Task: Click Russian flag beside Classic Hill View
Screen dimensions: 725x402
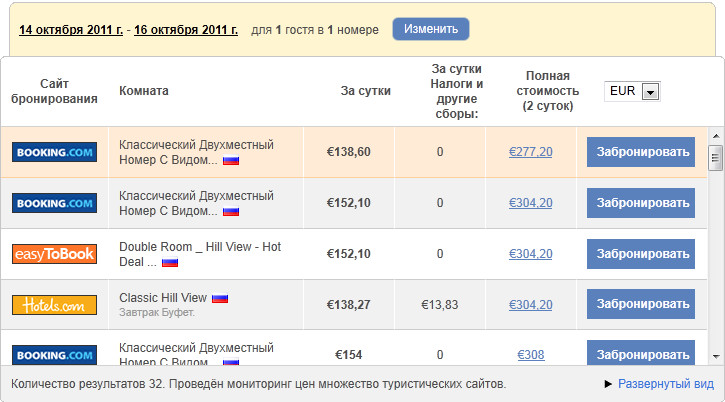Action: (x=220, y=298)
